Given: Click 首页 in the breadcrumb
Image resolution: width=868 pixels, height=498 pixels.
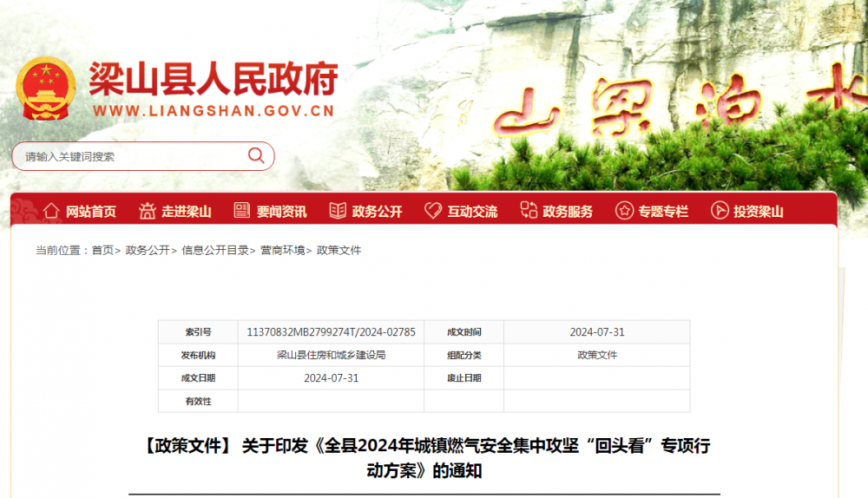Looking at the screenshot, I should tap(102, 250).
